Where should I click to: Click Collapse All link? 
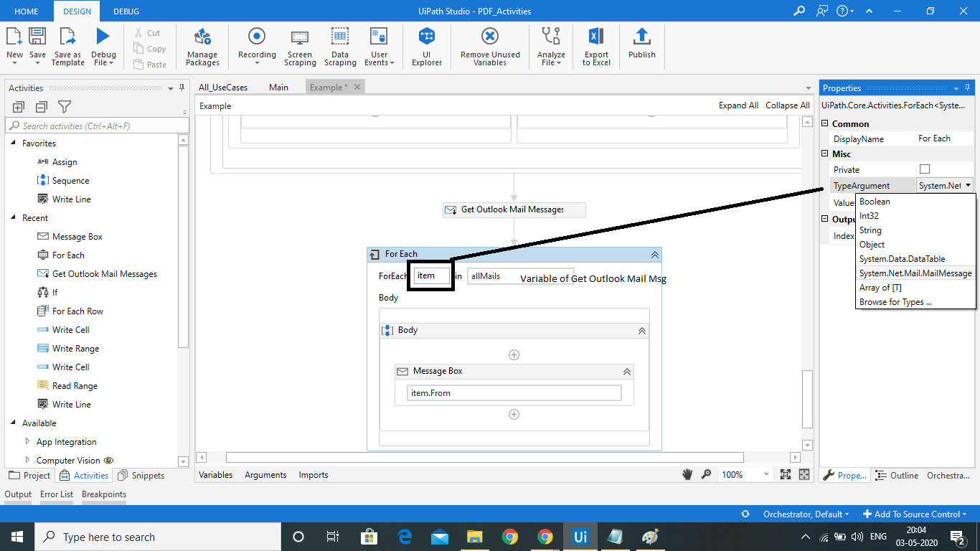(x=788, y=105)
